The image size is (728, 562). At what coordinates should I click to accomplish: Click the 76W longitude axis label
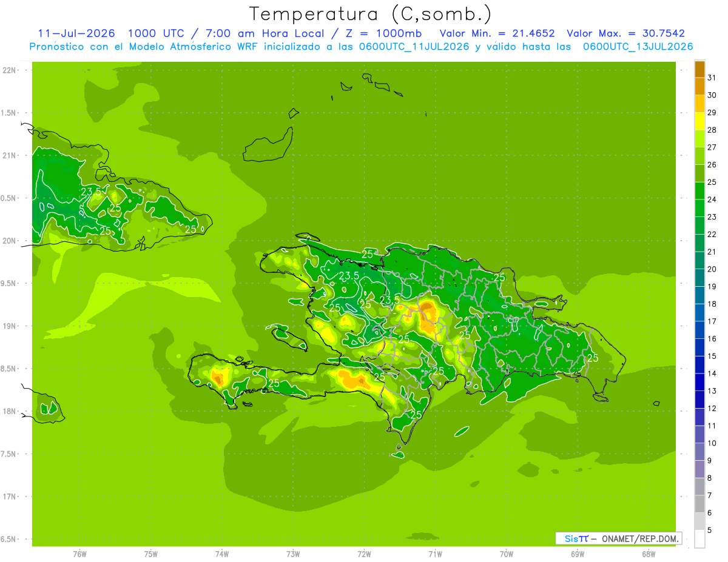(79, 554)
